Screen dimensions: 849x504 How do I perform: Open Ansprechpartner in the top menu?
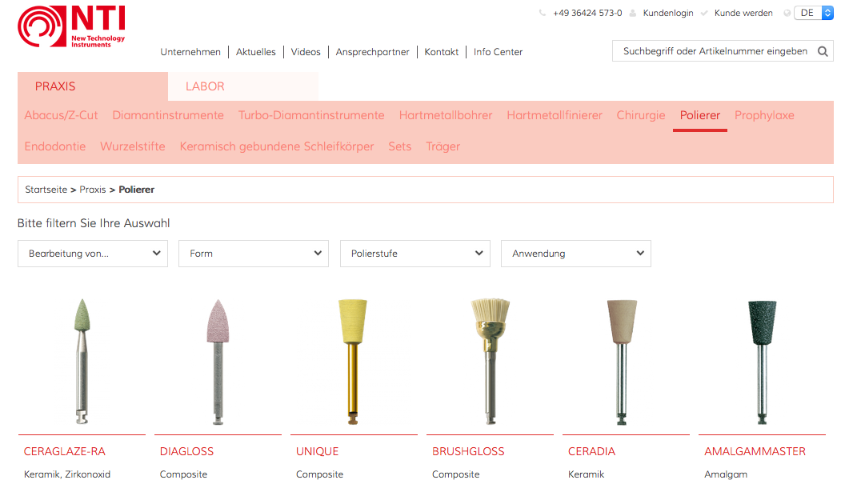click(373, 52)
